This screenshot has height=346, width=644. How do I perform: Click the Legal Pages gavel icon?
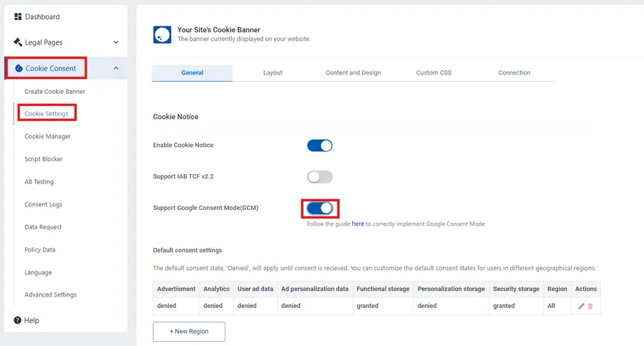18,42
